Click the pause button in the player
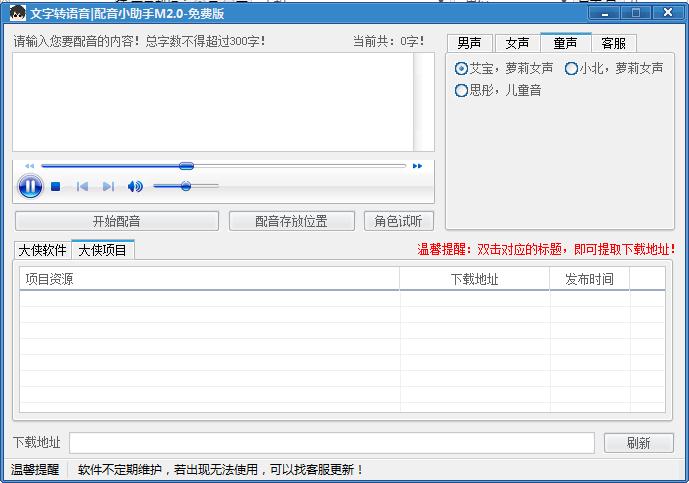Viewport: 689px width, 483px height. pyautogui.click(x=30, y=186)
